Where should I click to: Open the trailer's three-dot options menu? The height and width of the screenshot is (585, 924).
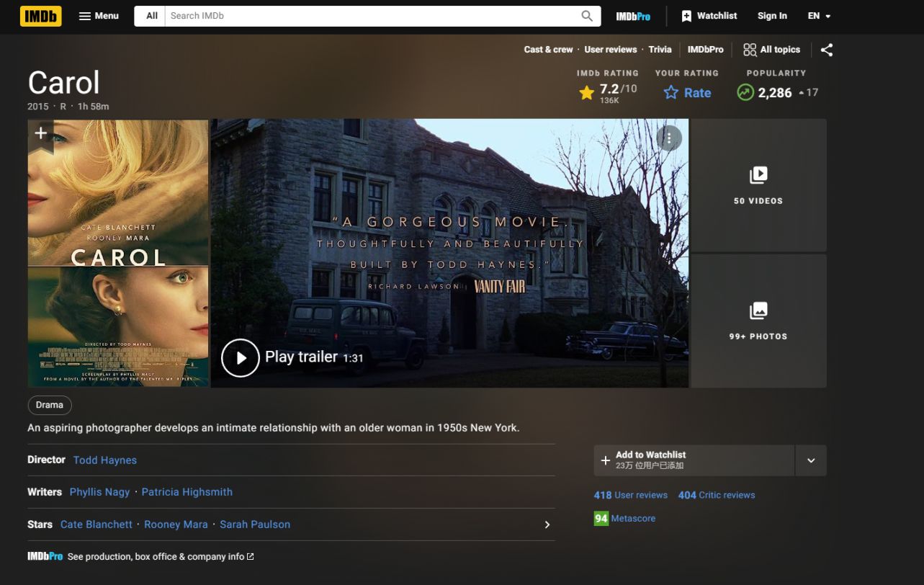pos(669,138)
